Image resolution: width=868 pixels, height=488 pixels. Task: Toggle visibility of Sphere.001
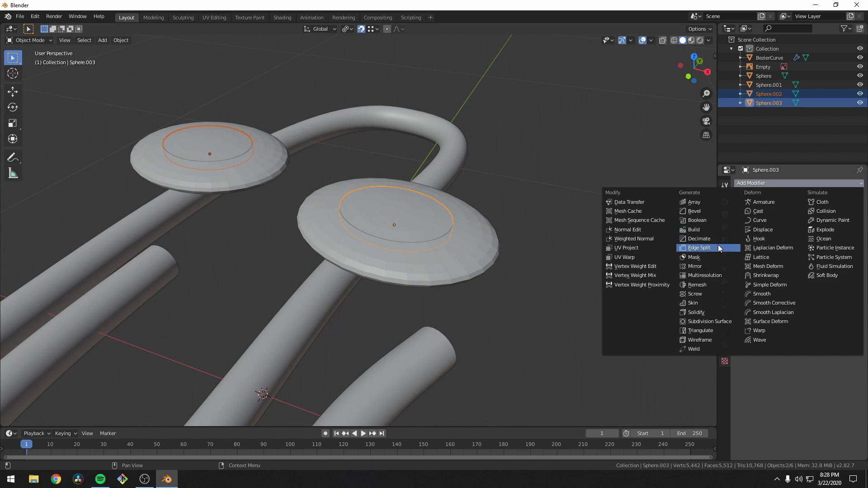pyautogui.click(x=860, y=85)
